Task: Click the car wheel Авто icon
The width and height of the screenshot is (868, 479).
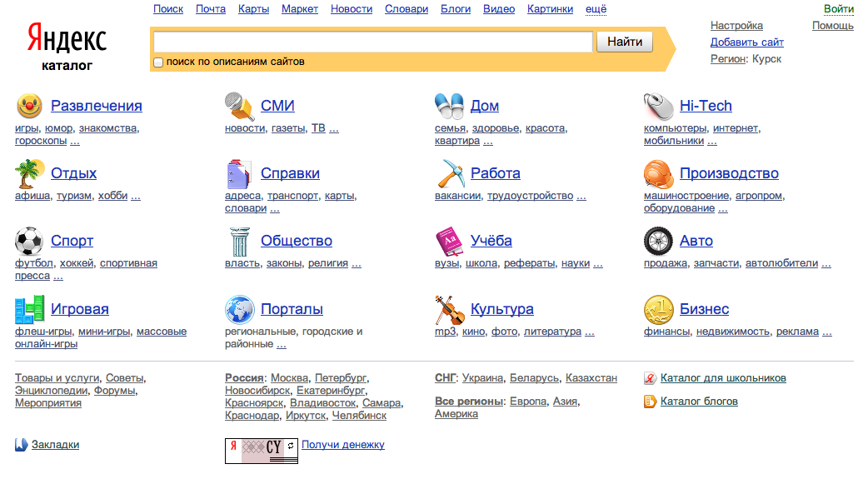Action: (x=658, y=241)
